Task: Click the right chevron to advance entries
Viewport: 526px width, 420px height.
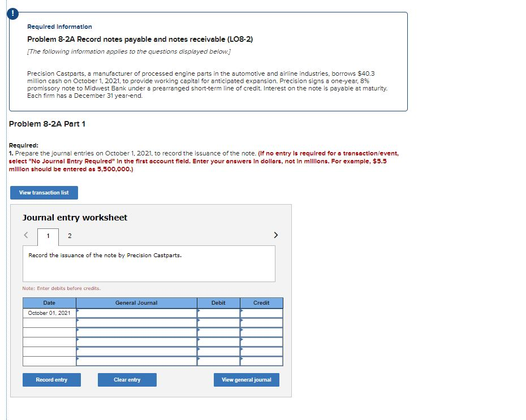Action: click(276, 235)
